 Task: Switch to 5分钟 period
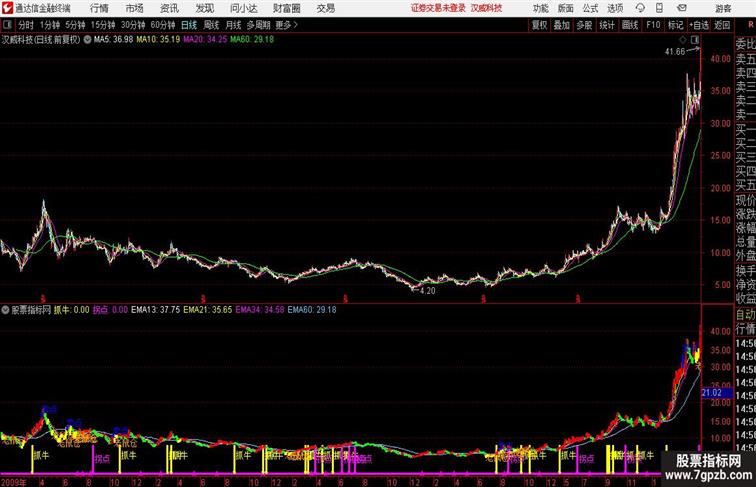[75, 25]
